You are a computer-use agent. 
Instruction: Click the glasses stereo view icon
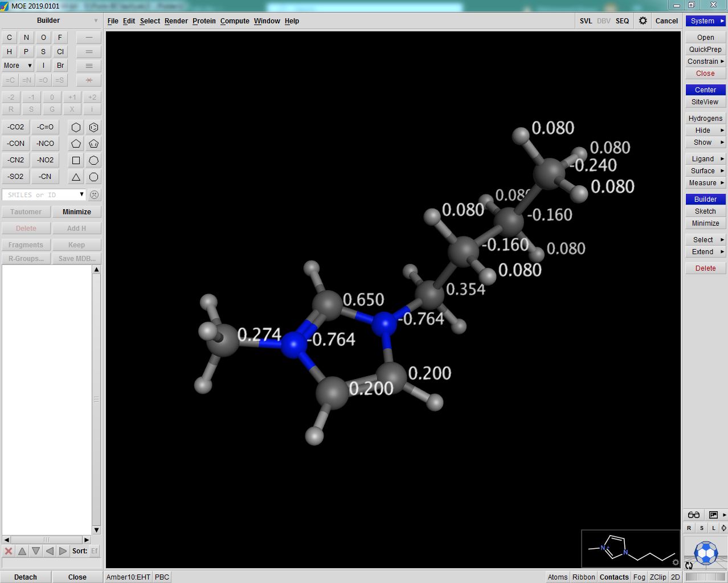click(693, 515)
